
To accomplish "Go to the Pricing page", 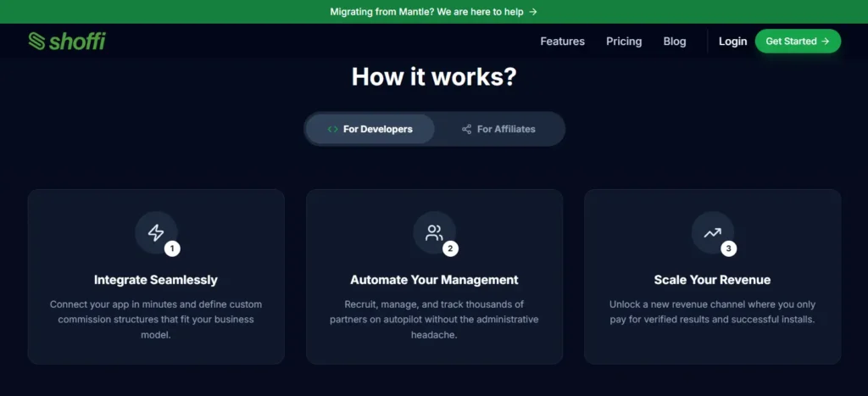I will [624, 41].
